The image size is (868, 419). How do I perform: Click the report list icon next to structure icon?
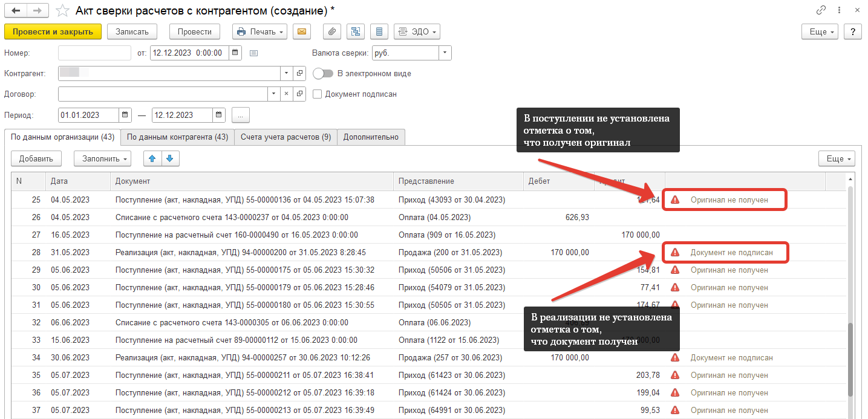tap(379, 31)
